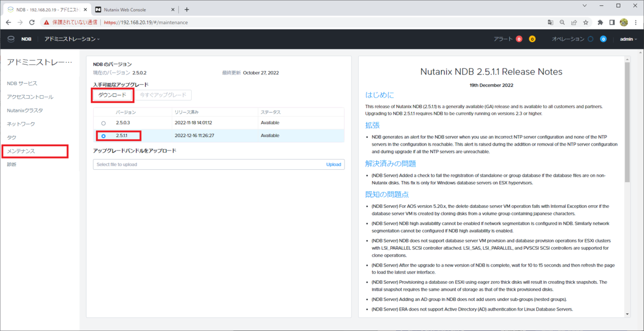Click the 既知の問題点 heading
This screenshot has height=331, width=644.
[387, 194]
